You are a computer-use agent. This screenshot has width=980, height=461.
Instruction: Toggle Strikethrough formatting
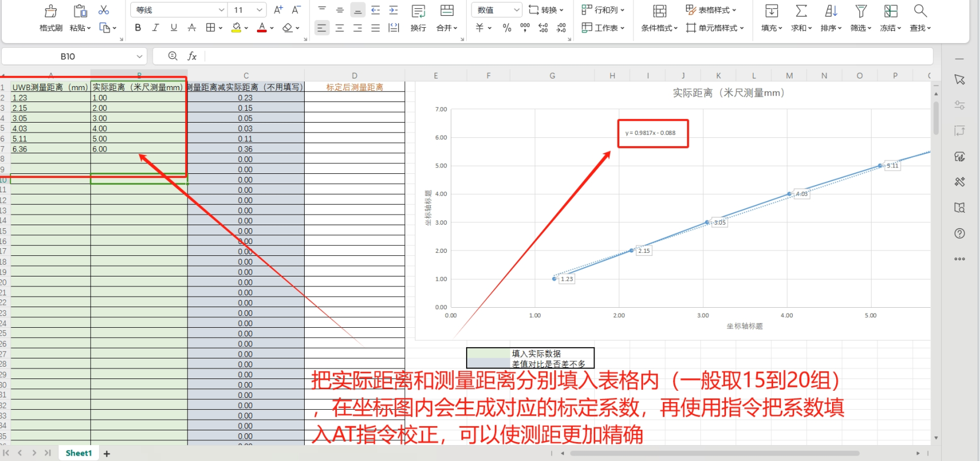192,28
